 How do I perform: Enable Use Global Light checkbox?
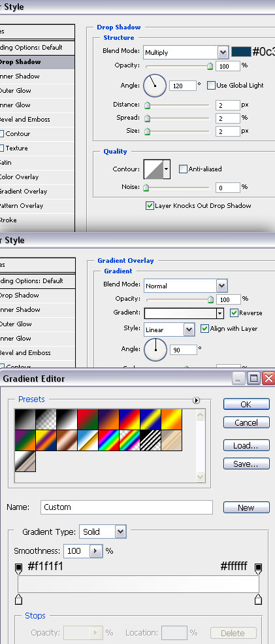pos(211,86)
